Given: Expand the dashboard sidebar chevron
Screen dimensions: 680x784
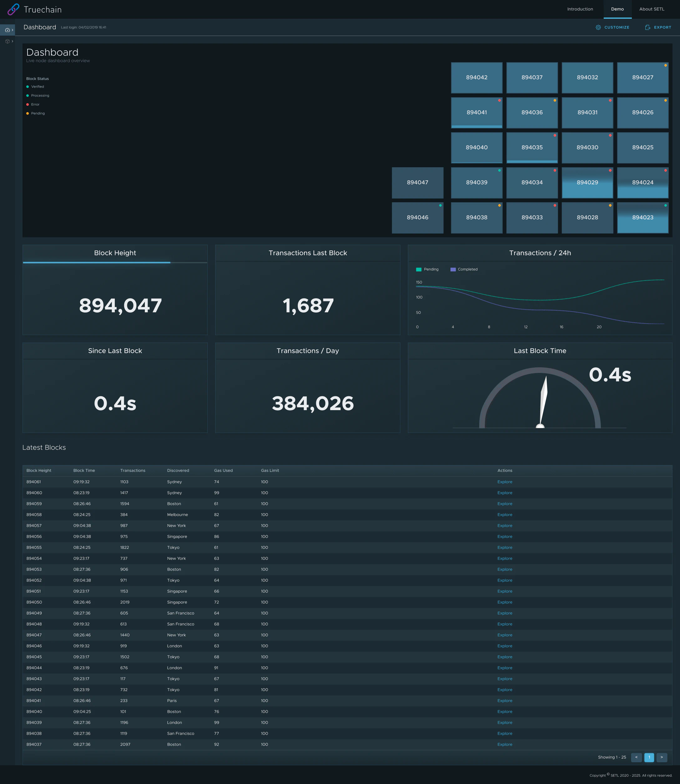Looking at the screenshot, I should [x=13, y=30].
